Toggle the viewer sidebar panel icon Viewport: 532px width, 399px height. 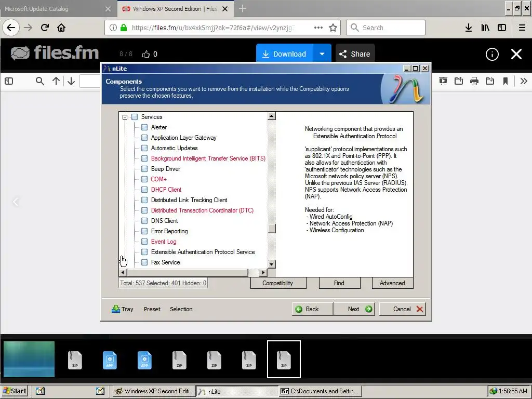[9, 81]
